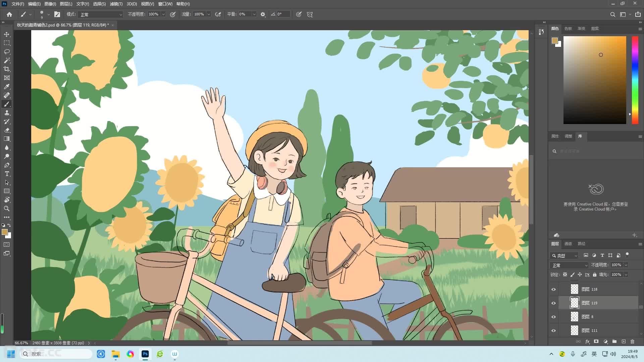This screenshot has height=362, width=644.
Task: Select the Lasso tool
Action: click(7, 52)
